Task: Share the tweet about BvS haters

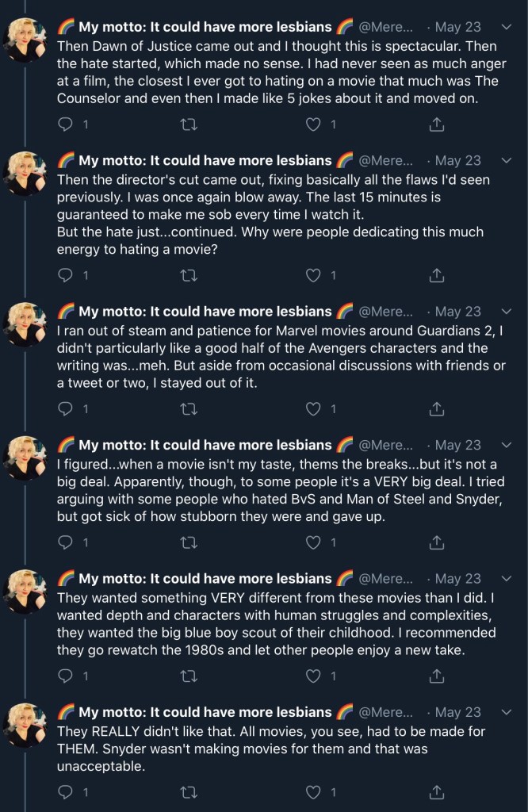Action: pyautogui.click(x=435, y=542)
